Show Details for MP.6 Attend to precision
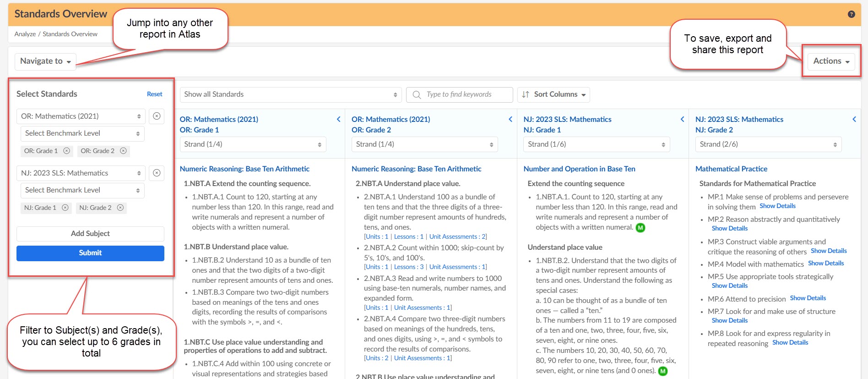This screenshot has width=868, height=379. pos(808,298)
